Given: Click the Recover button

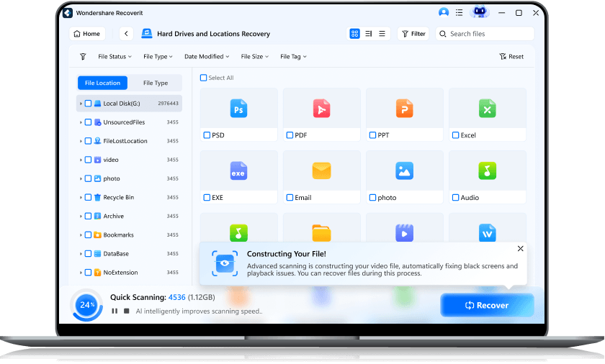Looking at the screenshot, I should [x=487, y=305].
